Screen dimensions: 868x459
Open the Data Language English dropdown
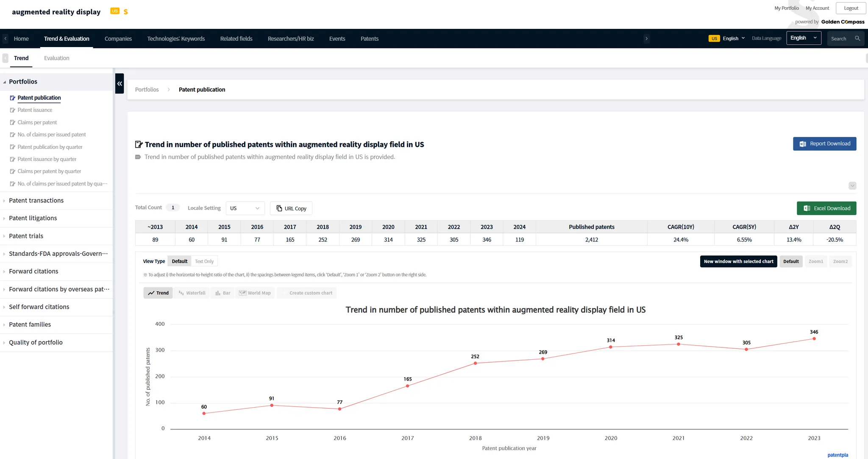pyautogui.click(x=804, y=38)
